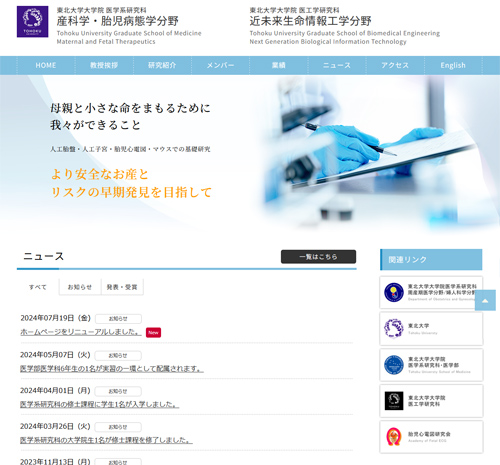Click the お知らせ tag on 2024年04月01日
This screenshot has height=465, width=500.
118,391
